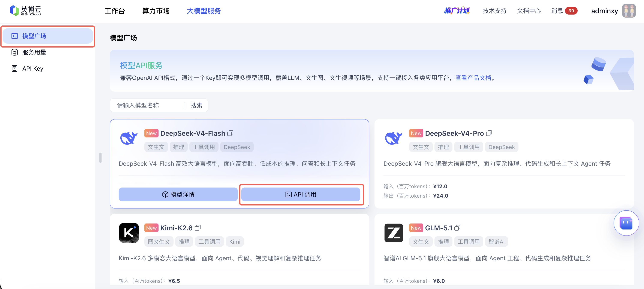Click the Kimi-K2.6 description text
644x289 pixels.
[220, 258]
